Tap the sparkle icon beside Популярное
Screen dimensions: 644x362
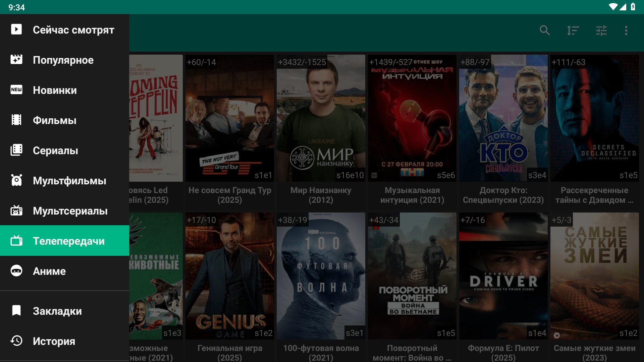[x=16, y=60]
